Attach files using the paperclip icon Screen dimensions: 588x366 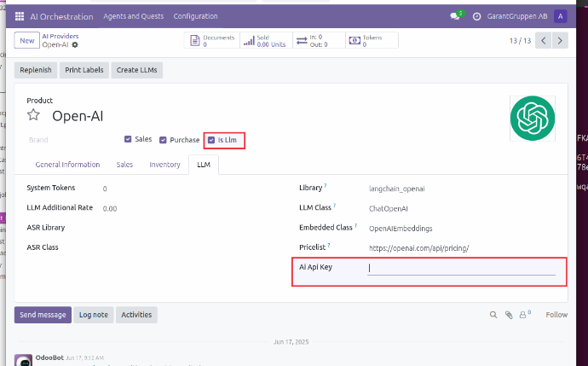coord(509,315)
